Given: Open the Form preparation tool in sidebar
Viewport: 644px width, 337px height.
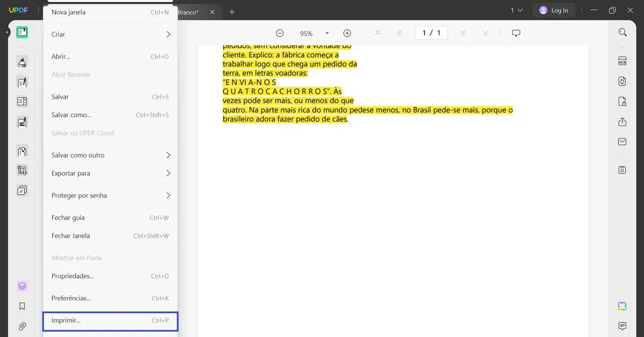Looking at the screenshot, I should (x=22, y=101).
